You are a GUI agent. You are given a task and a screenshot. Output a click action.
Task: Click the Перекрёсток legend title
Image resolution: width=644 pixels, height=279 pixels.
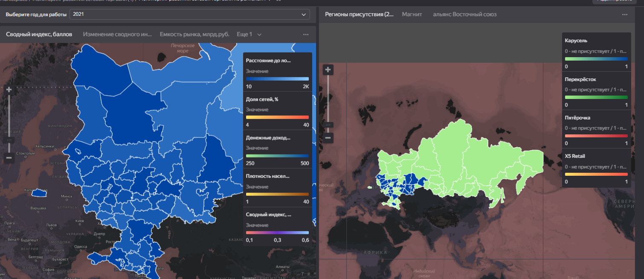click(580, 79)
